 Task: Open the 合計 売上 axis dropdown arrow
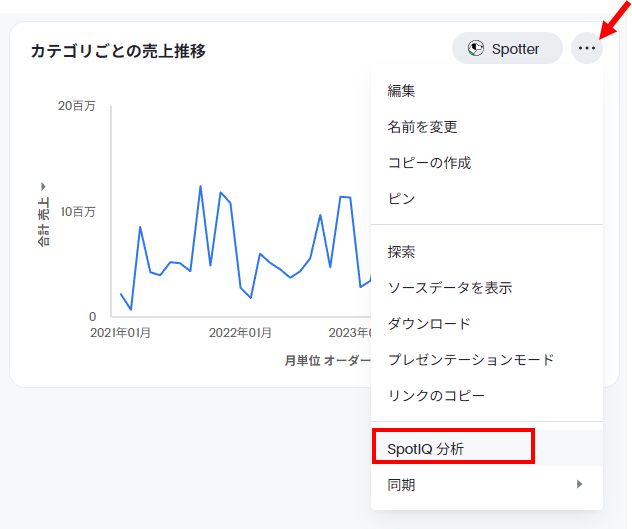click(43, 187)
